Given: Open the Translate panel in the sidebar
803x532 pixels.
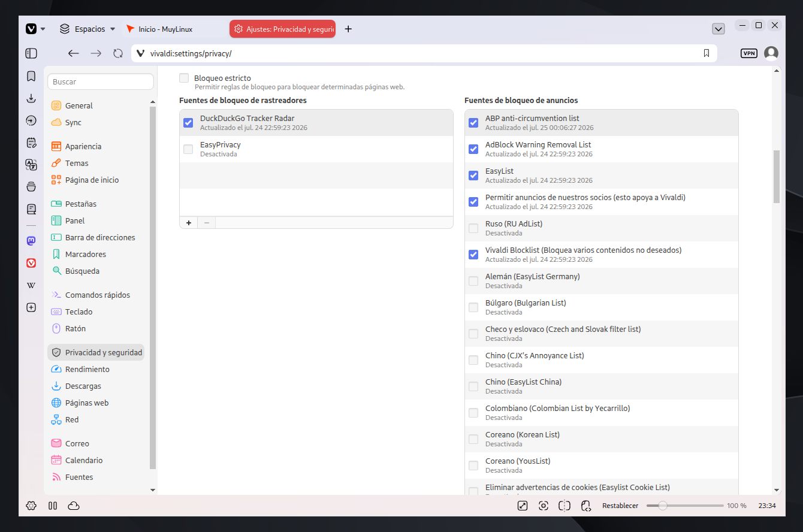Looking at the screenshot, I should pyautogui.click(x=31, y=165).
